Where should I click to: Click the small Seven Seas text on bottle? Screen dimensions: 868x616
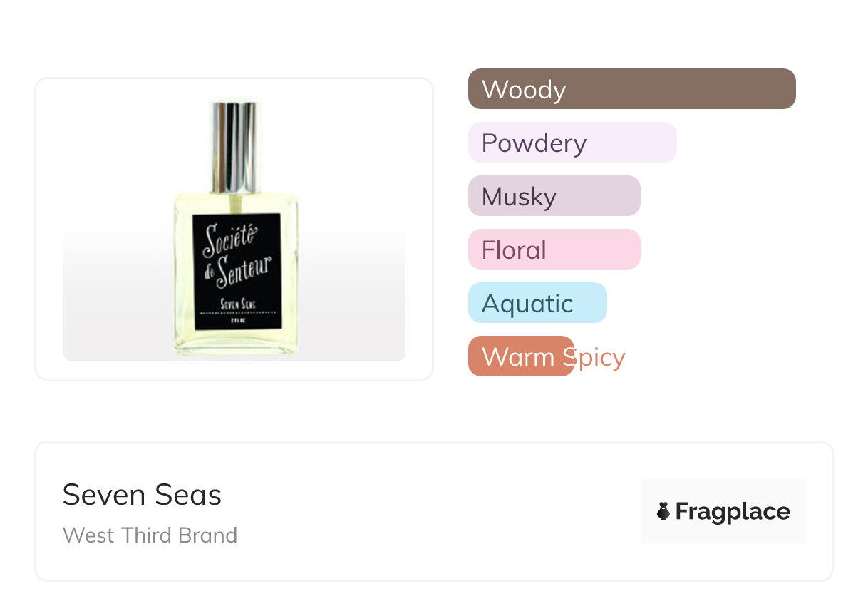(x=239, y=304)
